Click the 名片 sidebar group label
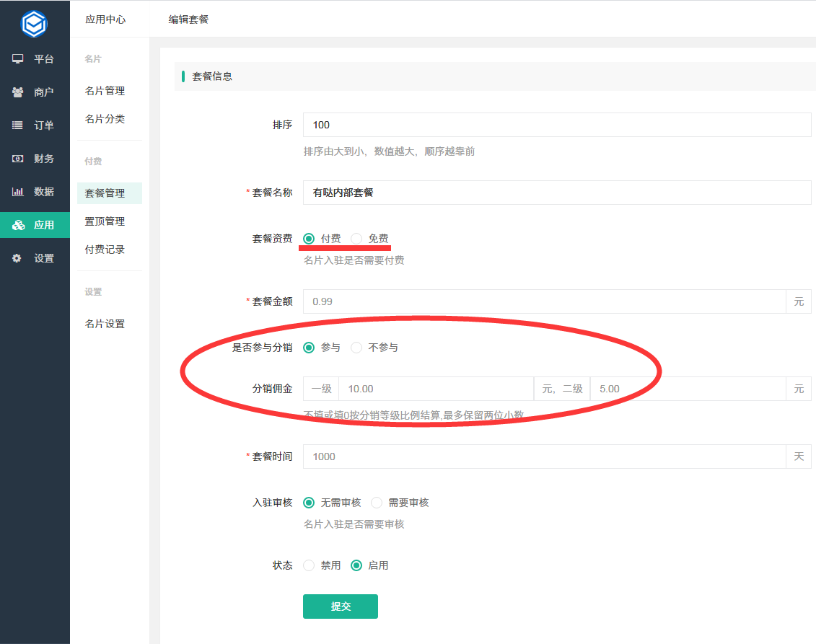This screenshot has height=644, width=816. click(93, 59)
